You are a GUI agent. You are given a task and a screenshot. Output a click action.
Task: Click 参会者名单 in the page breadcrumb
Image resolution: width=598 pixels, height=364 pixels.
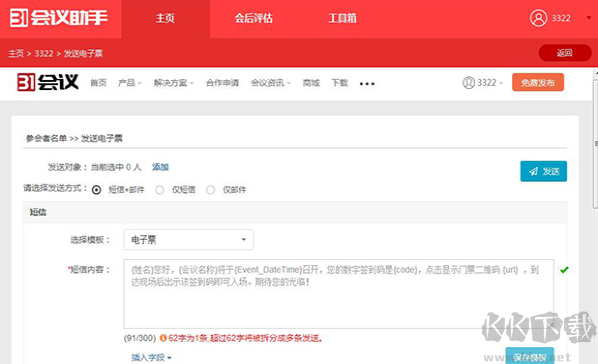coord(46,139)
